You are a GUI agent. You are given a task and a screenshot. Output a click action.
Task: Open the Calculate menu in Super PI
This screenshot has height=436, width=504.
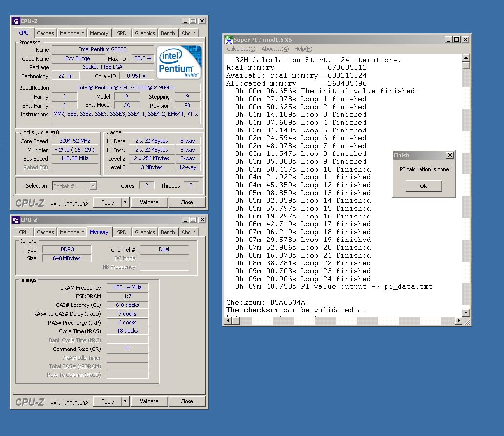tap(241, 49)
